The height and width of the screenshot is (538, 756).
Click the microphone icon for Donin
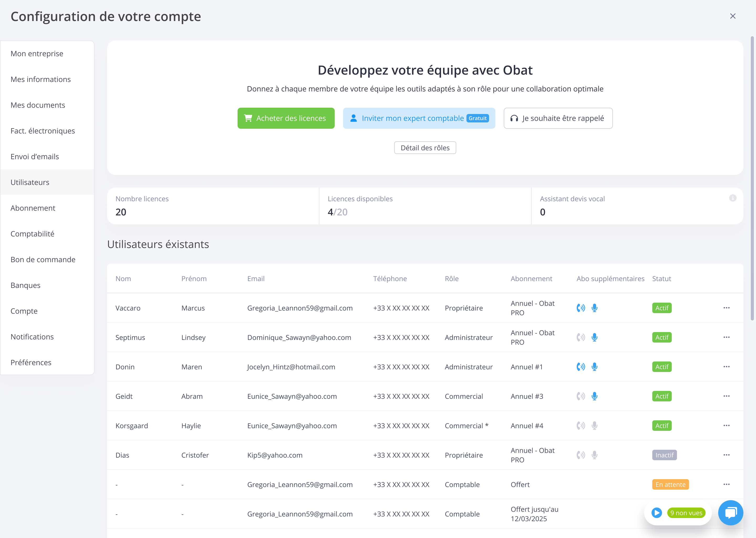coord(595,367)
